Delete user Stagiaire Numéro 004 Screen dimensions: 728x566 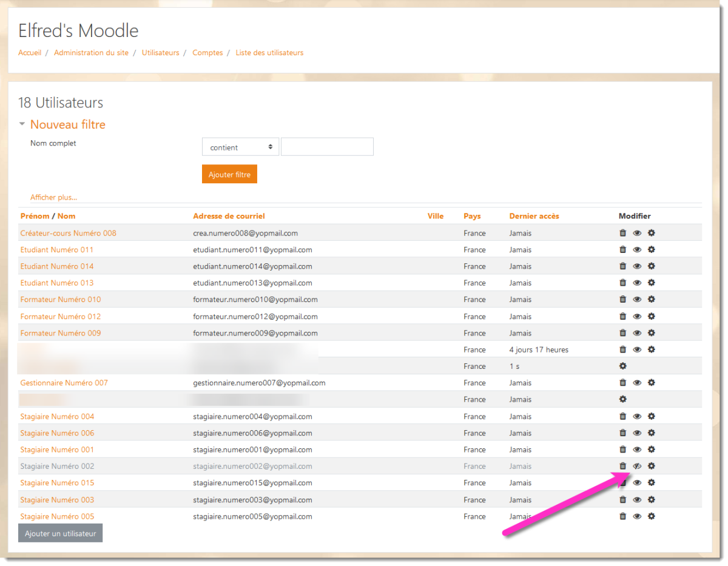(x=622, y=416)
